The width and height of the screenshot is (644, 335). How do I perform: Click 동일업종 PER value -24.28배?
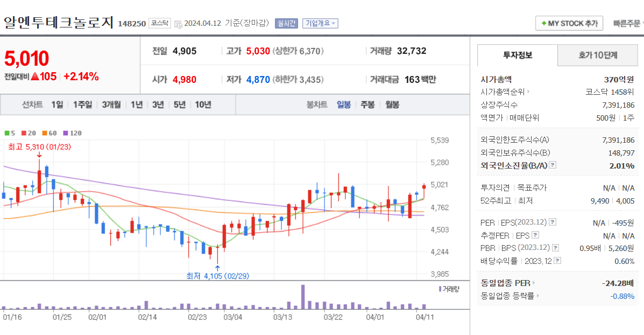pyautogui.click(x=618, y=283)
